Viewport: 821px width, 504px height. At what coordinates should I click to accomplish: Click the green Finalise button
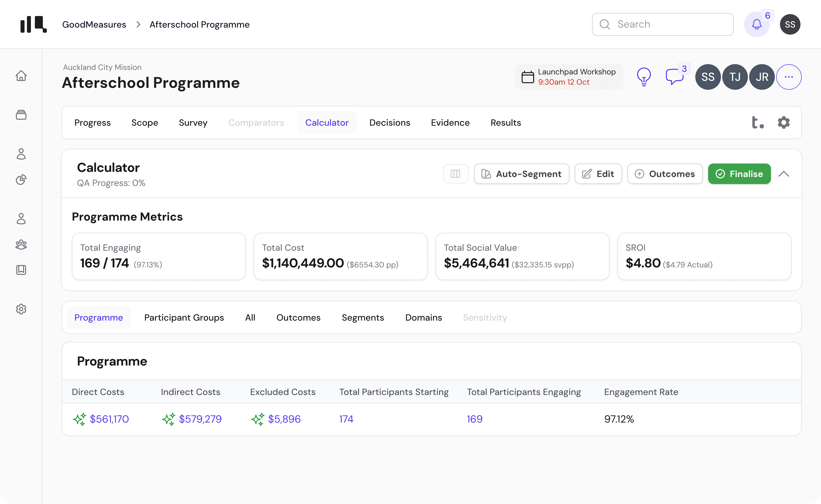pos(739,174)
